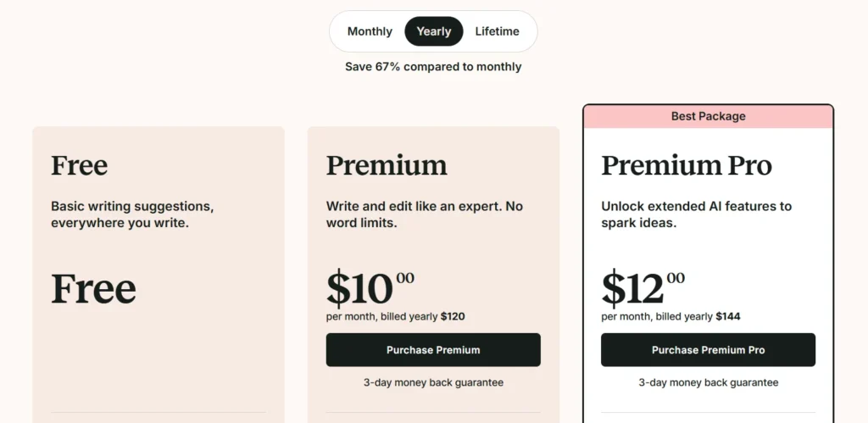Click the Purchase Premium button
Viewport: 868px width, 423px height.
tap(433, 349)
